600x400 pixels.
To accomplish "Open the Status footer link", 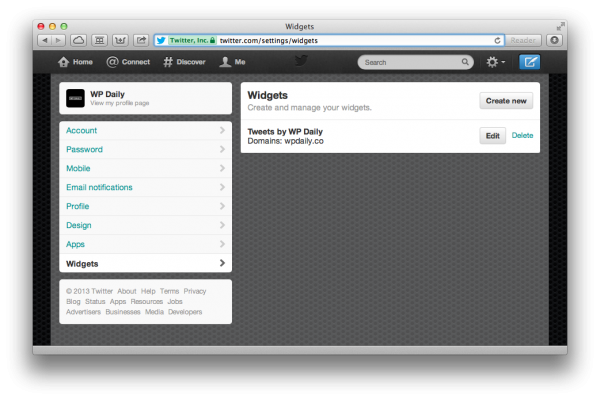I will pos(95,301).
